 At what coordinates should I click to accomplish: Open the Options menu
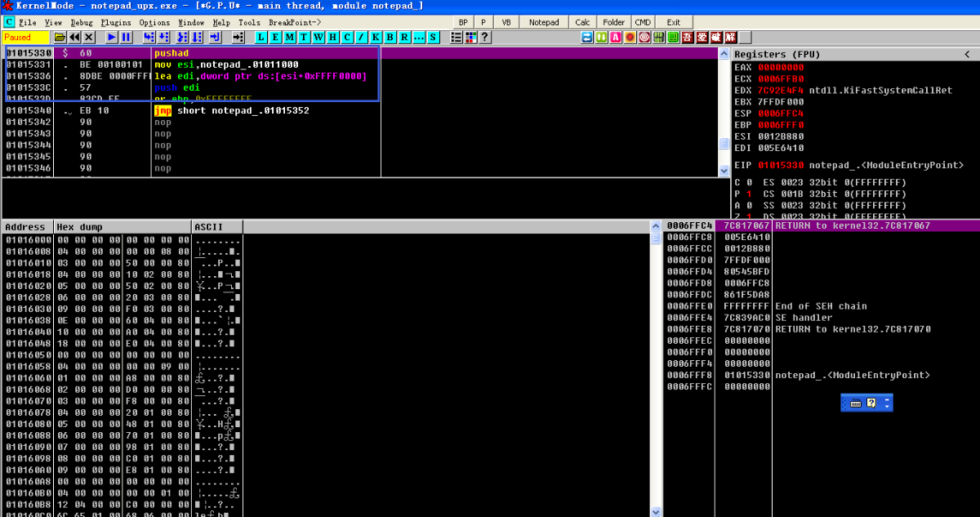pos(155,22)
